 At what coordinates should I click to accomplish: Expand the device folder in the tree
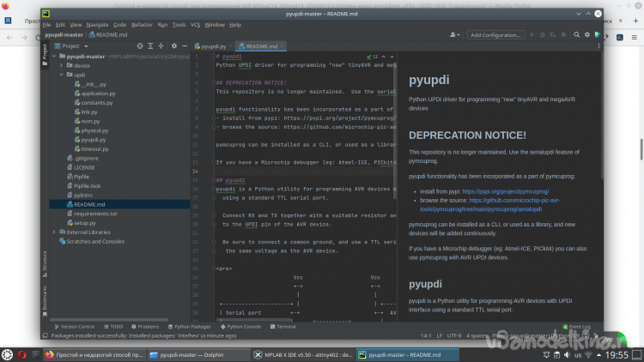(62, 65)
